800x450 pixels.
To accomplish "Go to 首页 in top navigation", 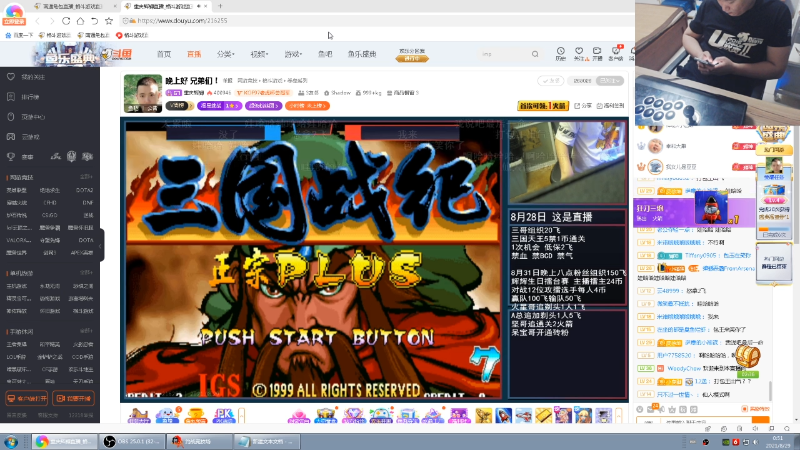I will point(164,54).
